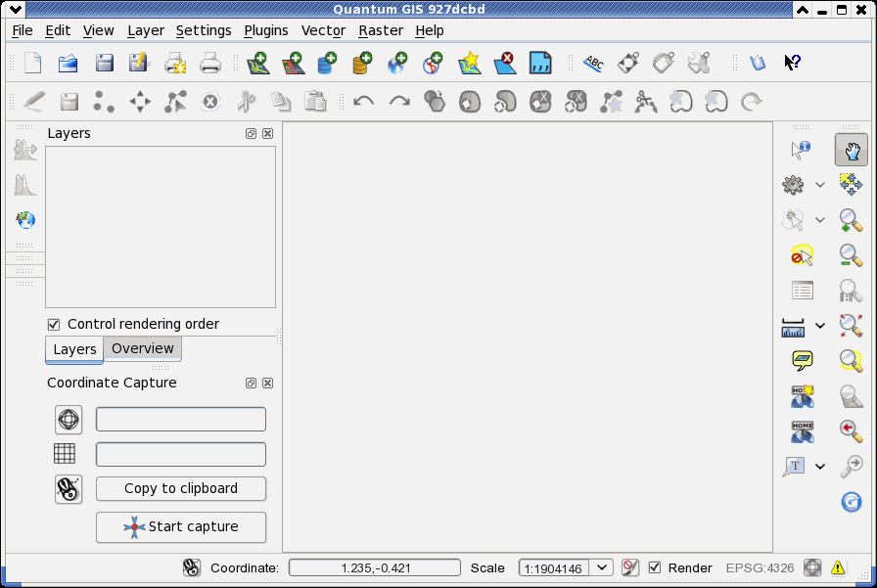Click the yellow warning triangle in status bar
The image size is (877, 588).
point(838,567)
